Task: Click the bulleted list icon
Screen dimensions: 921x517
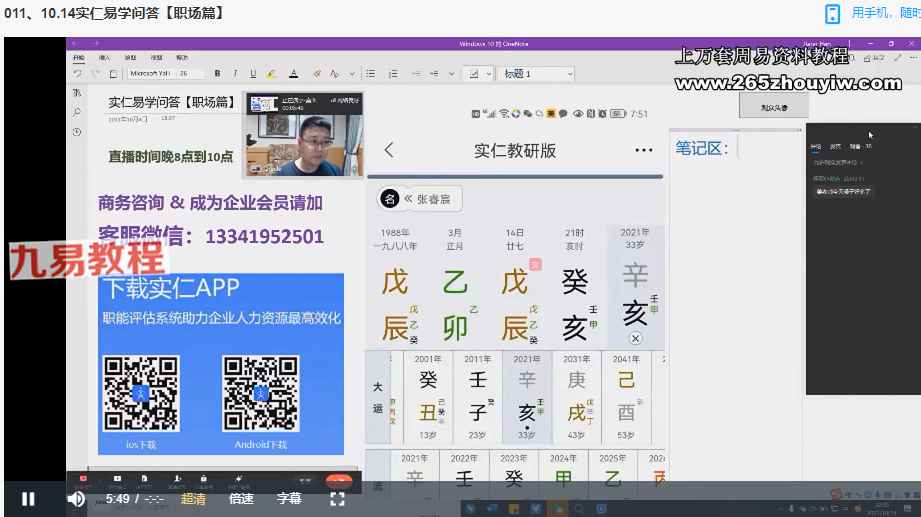Action: tap(370, 73)
